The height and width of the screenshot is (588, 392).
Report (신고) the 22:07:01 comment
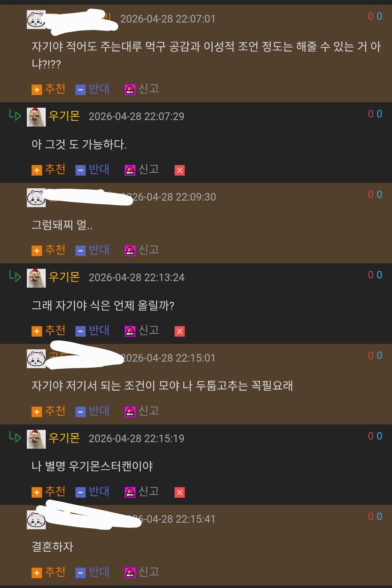coord(142,89)
